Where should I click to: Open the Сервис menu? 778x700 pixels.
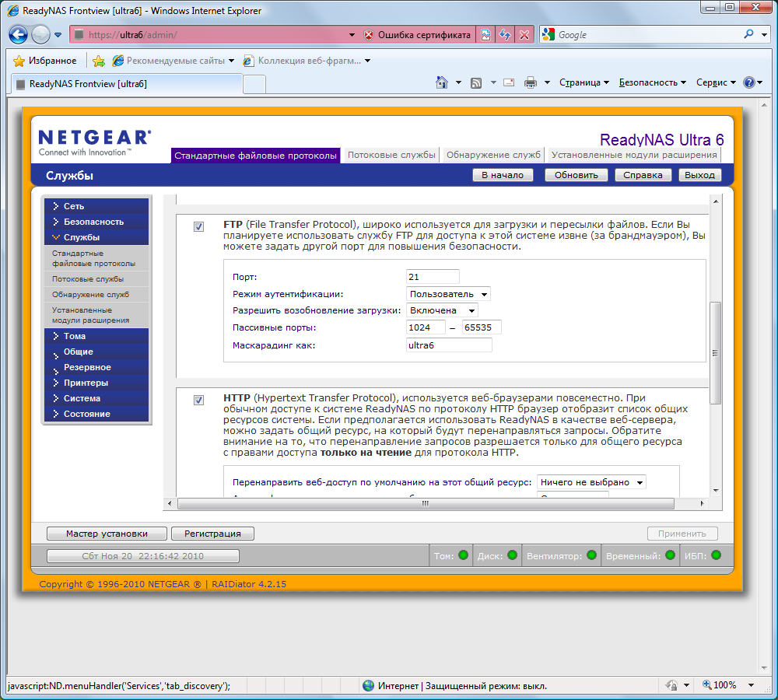pyautogui.click(x=716, y=82)
